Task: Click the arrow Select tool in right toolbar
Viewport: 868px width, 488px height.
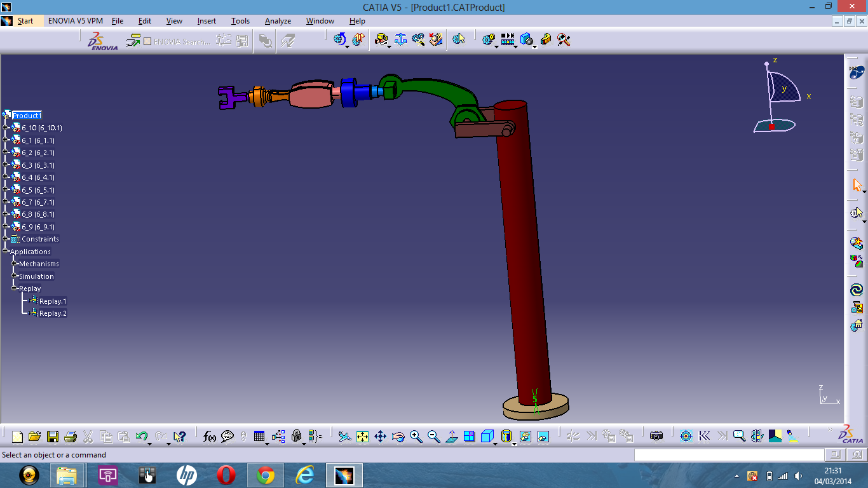Action: 857,186
